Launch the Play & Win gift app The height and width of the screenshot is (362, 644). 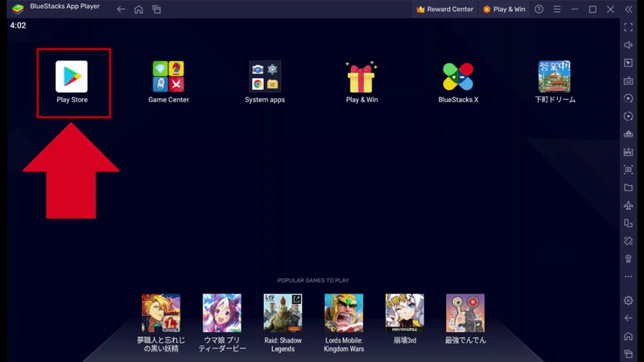tap(361, 76)
